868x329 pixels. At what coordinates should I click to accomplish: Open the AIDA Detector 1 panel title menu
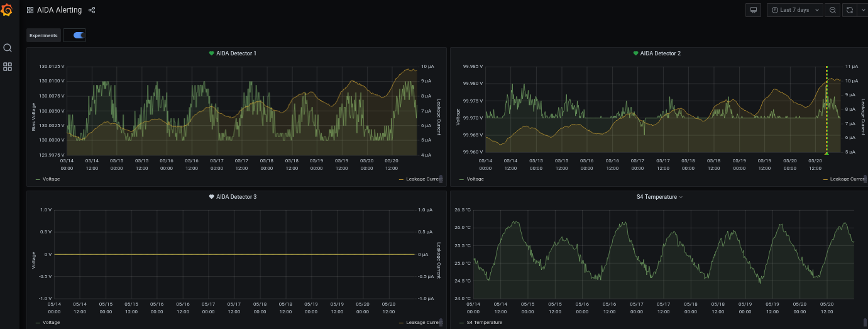[x=236, y=53]
